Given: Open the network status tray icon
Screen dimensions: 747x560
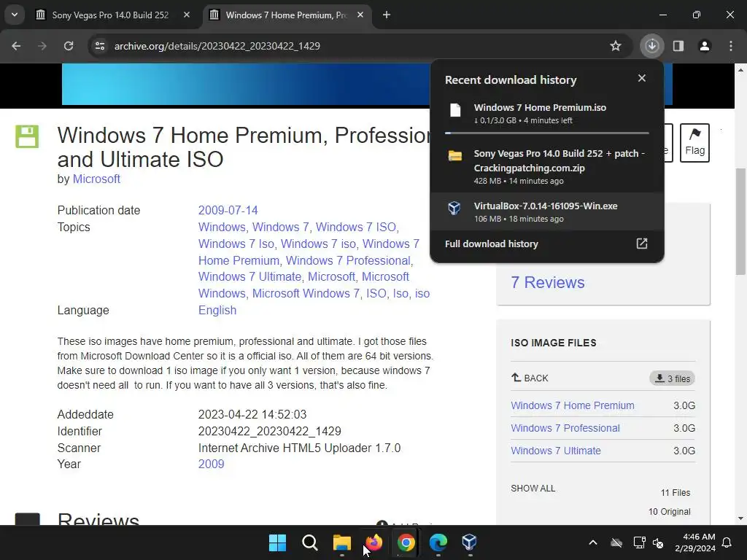Looking at the screenshot, I should click(639, 542).
